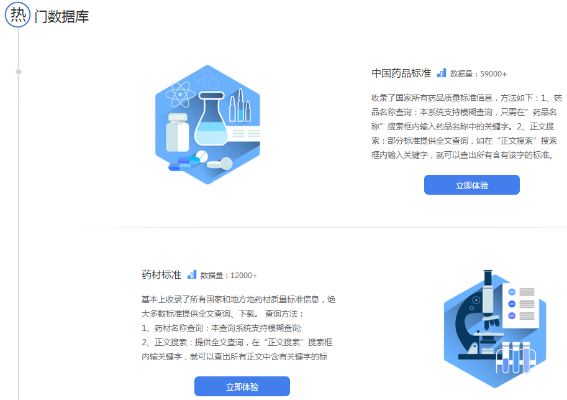Click the 立即体验 button under 药材标准
Viewport: 567px width, 400px height.
pyautogui.click(x=242, y=387)
